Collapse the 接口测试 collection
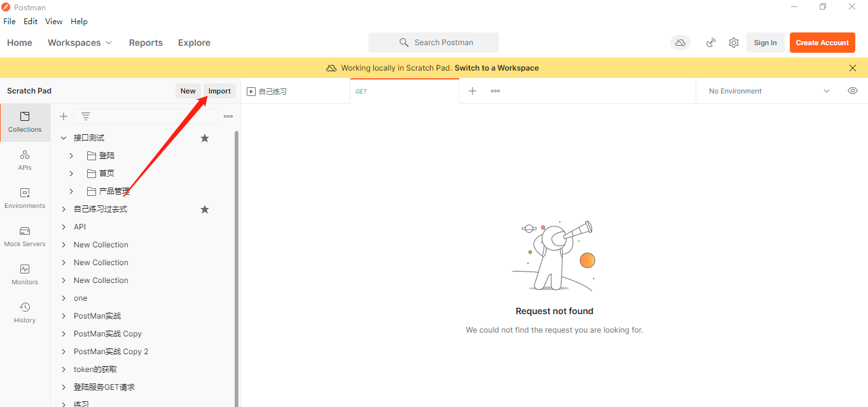This screenshot has height=407, width=868. click(64, 138)
